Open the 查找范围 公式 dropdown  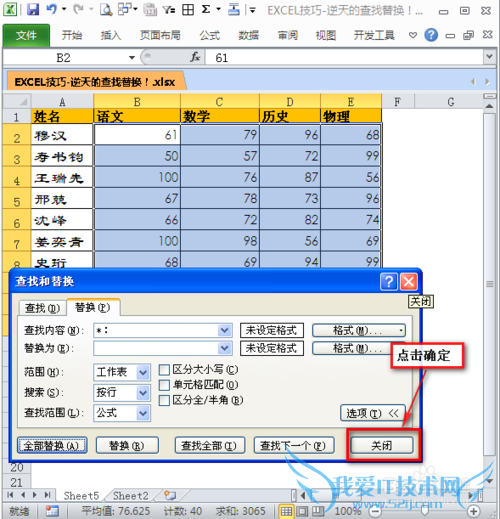143,413
